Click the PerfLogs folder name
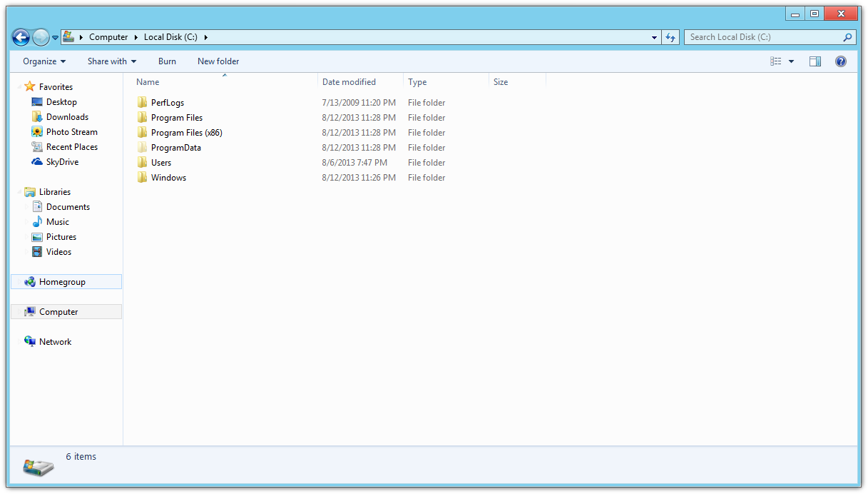 click(168, 103)
